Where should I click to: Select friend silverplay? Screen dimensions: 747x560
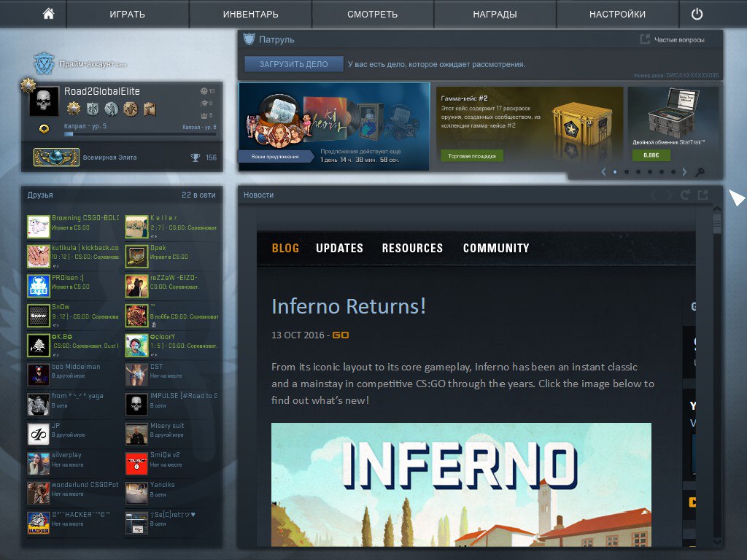tap(74, 463)
